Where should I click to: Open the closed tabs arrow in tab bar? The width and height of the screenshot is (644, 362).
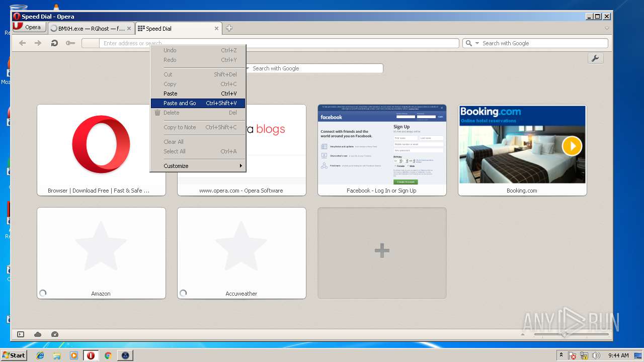607,28
